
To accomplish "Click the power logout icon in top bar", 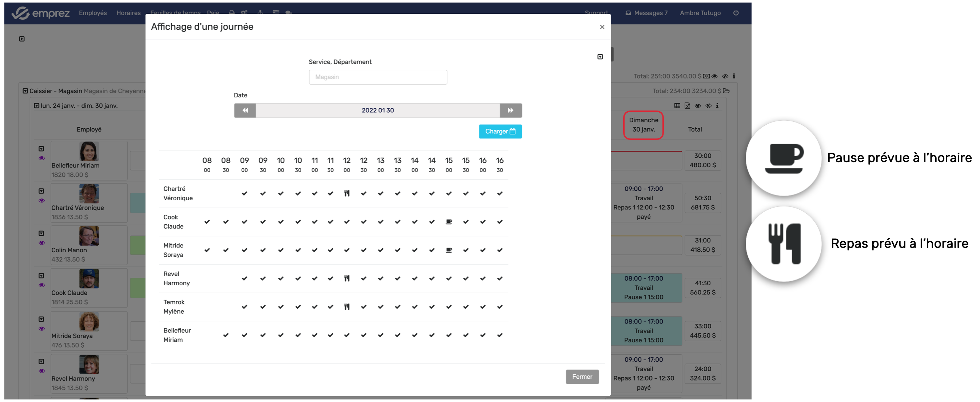I will click(736, 13).
